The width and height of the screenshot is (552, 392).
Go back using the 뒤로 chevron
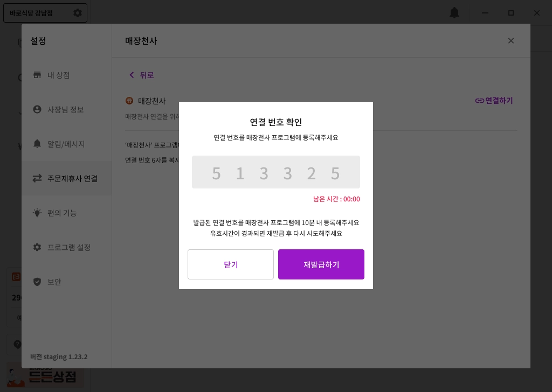(x=132, y=75)
